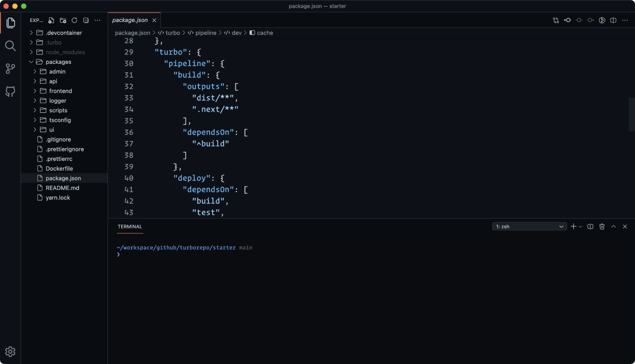
Task: Maximize the terminal panel with the chevron
Action: click(614, 226)
